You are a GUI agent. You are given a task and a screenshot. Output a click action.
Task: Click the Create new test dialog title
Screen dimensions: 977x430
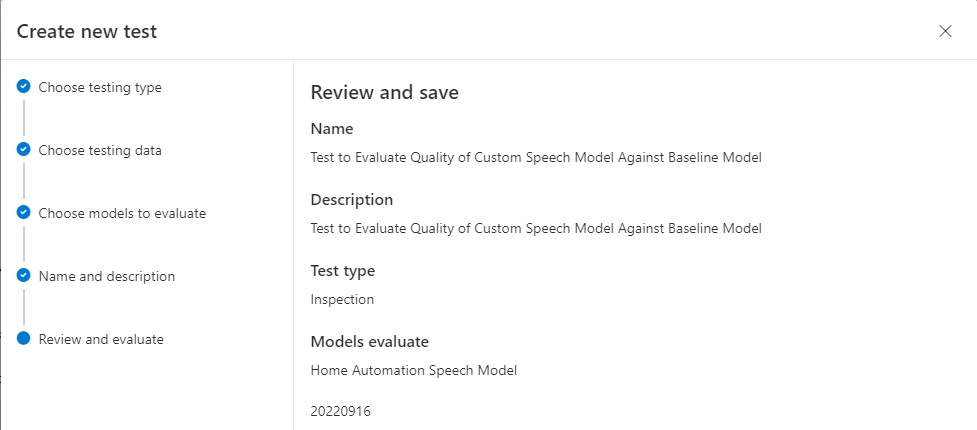click(87, 32)
